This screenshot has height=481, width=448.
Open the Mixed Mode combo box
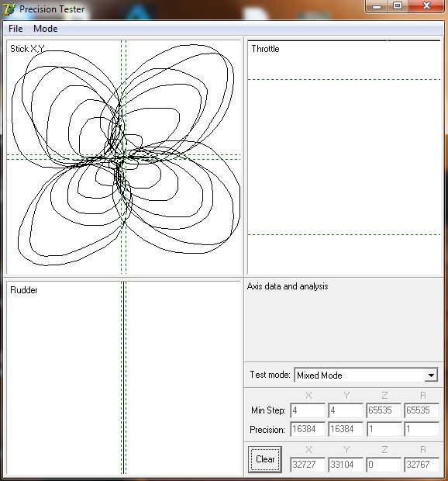coord(366,375)
